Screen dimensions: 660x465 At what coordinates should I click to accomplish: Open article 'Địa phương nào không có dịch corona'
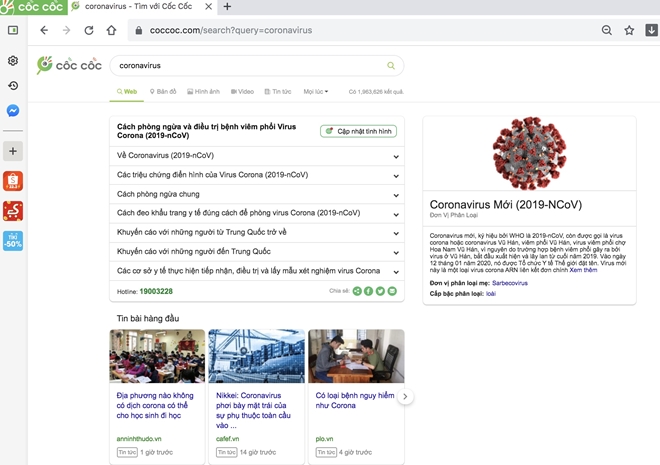155,405
